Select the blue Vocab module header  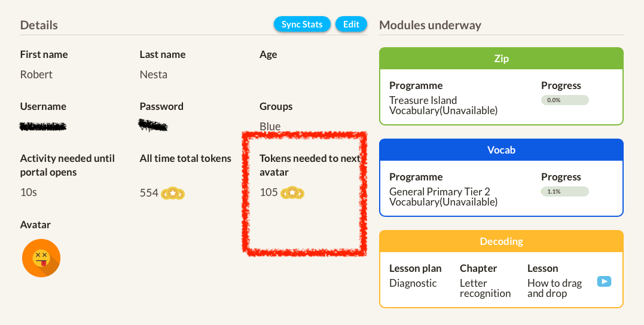click(x=501, y=150)
